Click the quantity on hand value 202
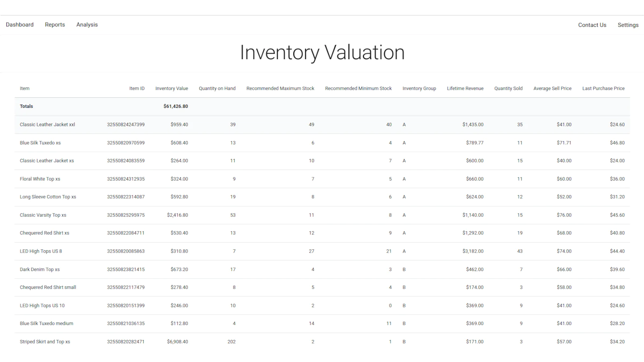Image resolution: width=644 pixels, height=362 pixels. 231,342
